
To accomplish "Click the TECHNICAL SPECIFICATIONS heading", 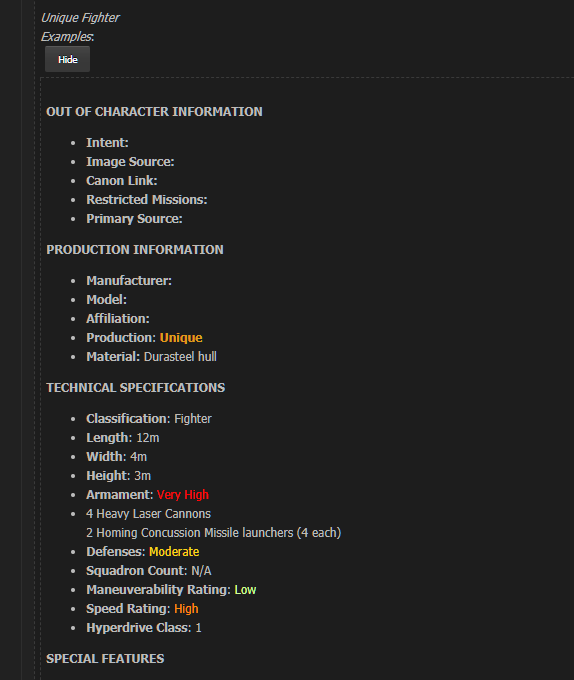I will pos(136,388).
